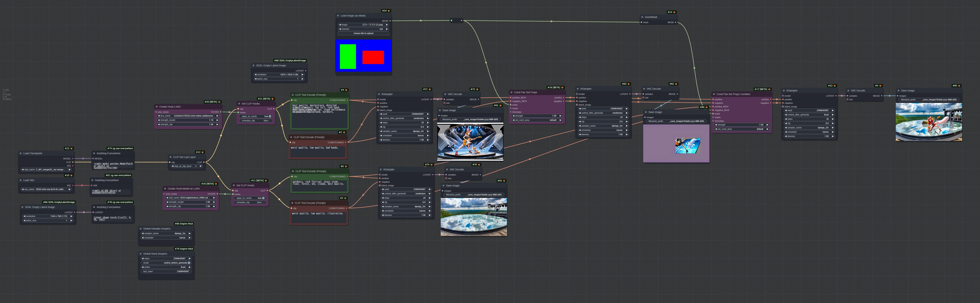Open the channel dropdown in Load Image (as Mask)

[363, 29]
